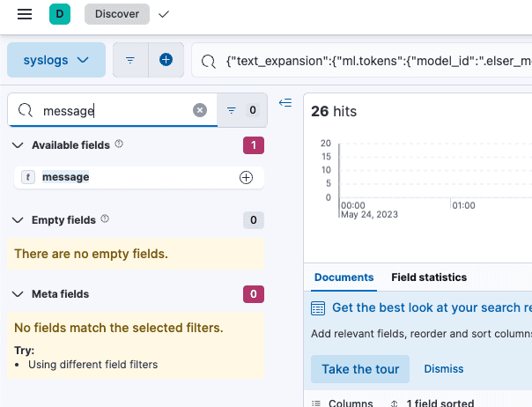Image resolution: width=532 pixels, height=407 pixels.
Task: Click the saved checkmark next to Discover
Action: [x=164, y=14]
